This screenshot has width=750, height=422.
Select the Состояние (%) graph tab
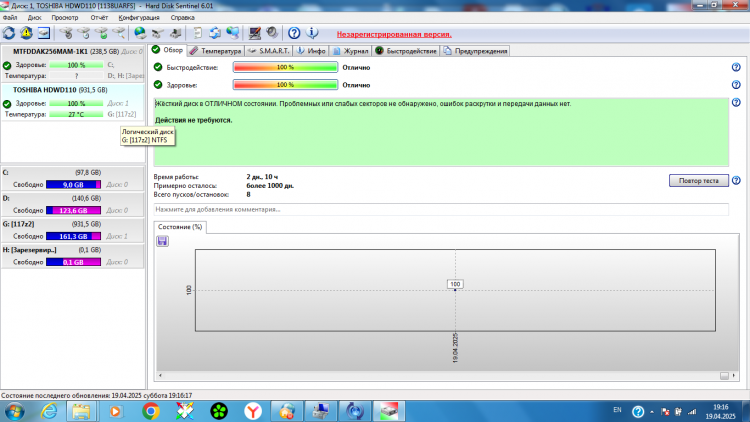click(x=180, y=227)
